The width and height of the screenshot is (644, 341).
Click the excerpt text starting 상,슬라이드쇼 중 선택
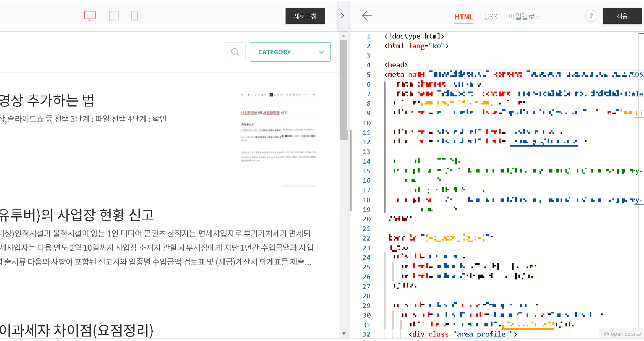[x=83, y=119]
